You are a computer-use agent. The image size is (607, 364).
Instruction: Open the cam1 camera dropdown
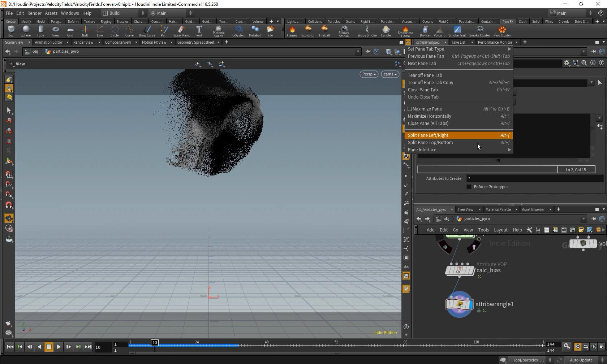(390, 74)
